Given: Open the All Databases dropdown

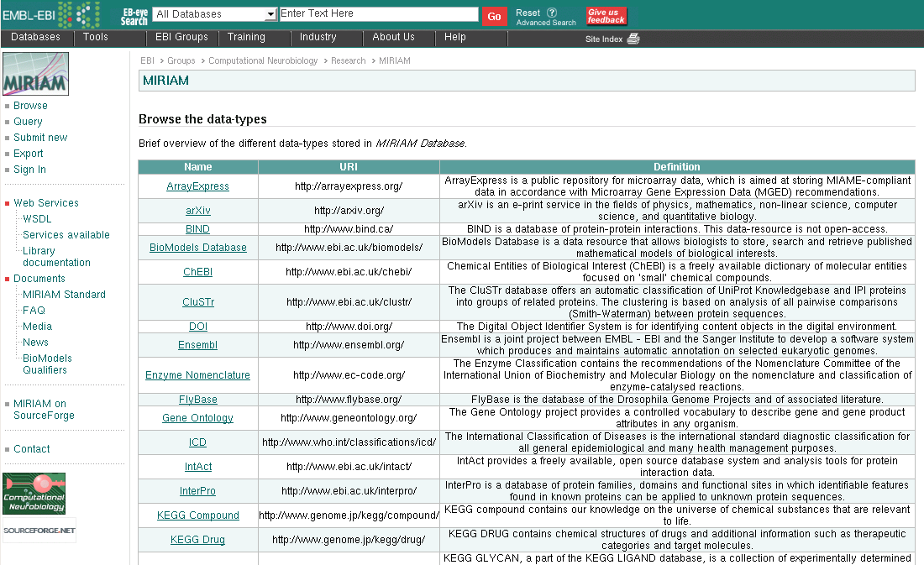Looking at the screenshot, I should (x=215, y=14).
